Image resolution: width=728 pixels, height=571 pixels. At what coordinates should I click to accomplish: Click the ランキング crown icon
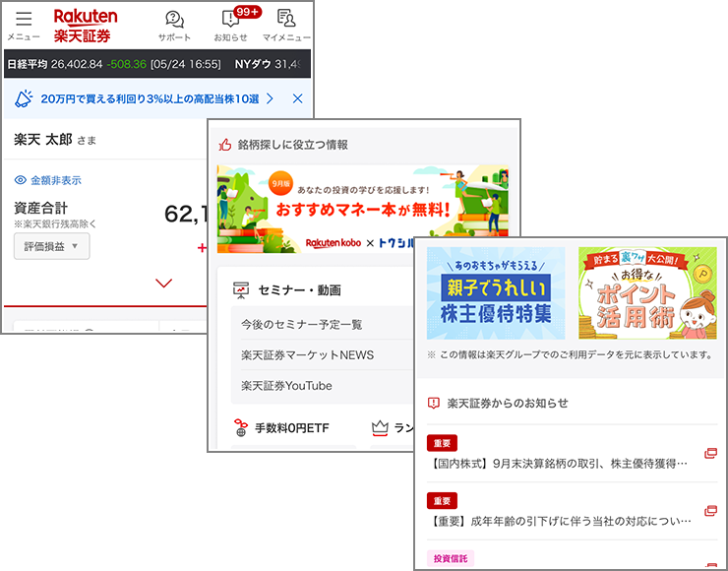(380, 428)
